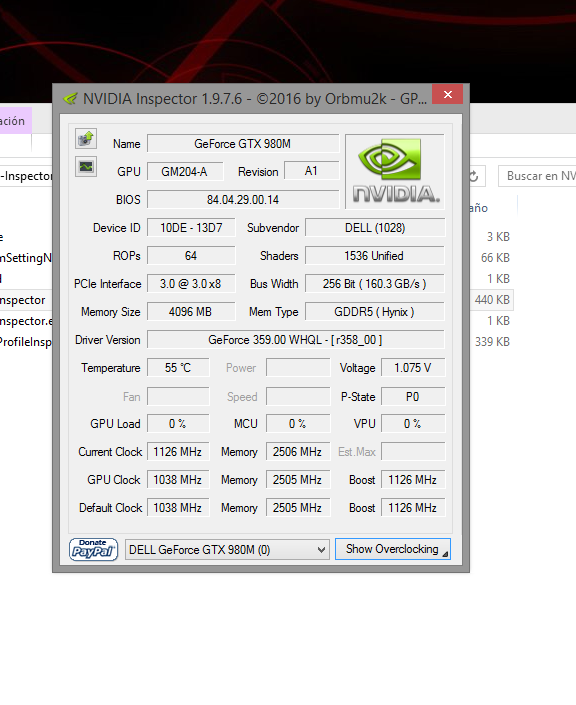Image resolution: width=576 pixels, height=705 pixels.
Task: Click the Buscar search field in Explorer
Action: click(537, 176)
